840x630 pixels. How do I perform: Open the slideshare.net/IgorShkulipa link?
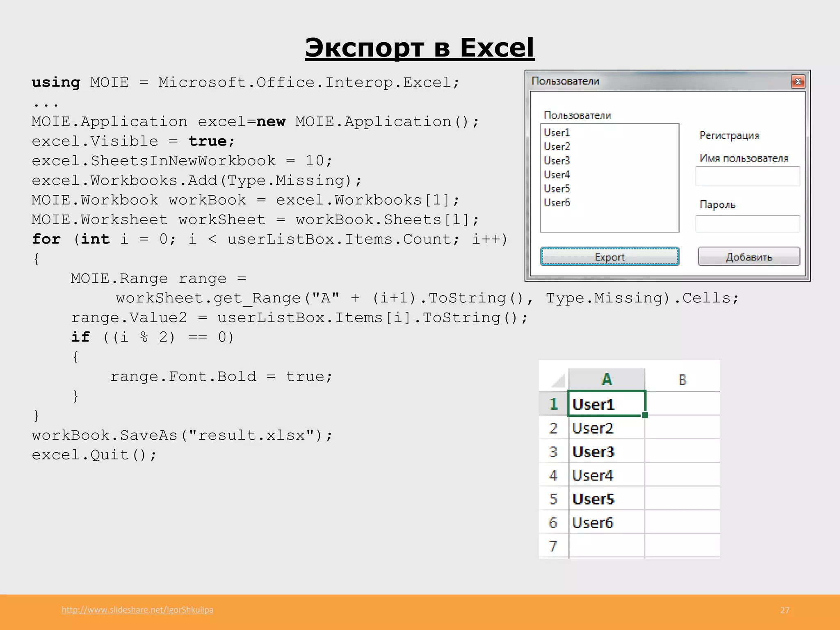click(x=137, y=609)
